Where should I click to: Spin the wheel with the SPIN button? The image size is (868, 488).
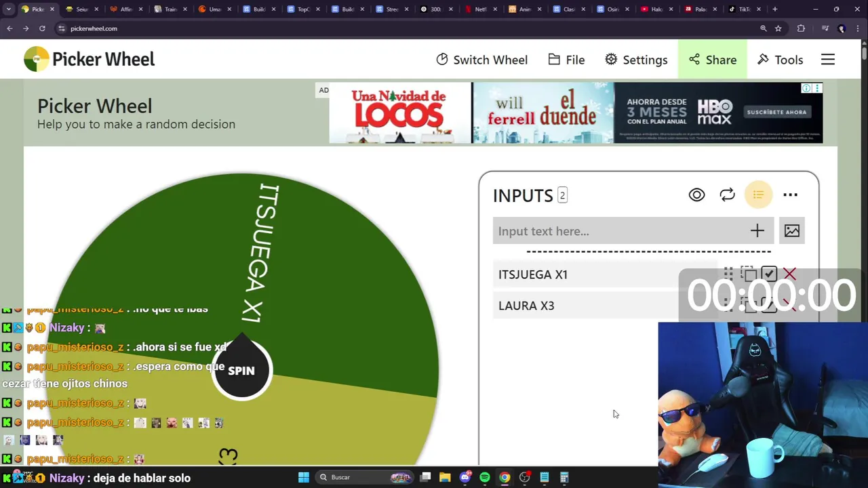pos(241,370)
